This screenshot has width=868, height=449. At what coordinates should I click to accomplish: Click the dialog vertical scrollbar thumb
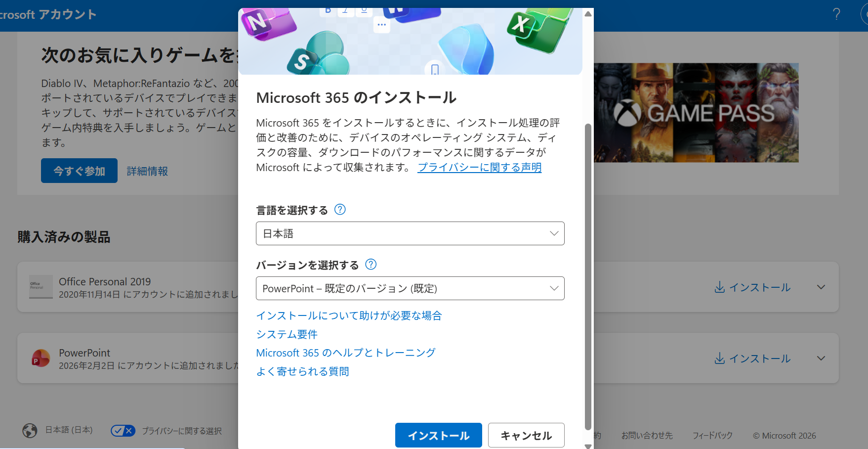pyautogui.click(x=588, y=277)
